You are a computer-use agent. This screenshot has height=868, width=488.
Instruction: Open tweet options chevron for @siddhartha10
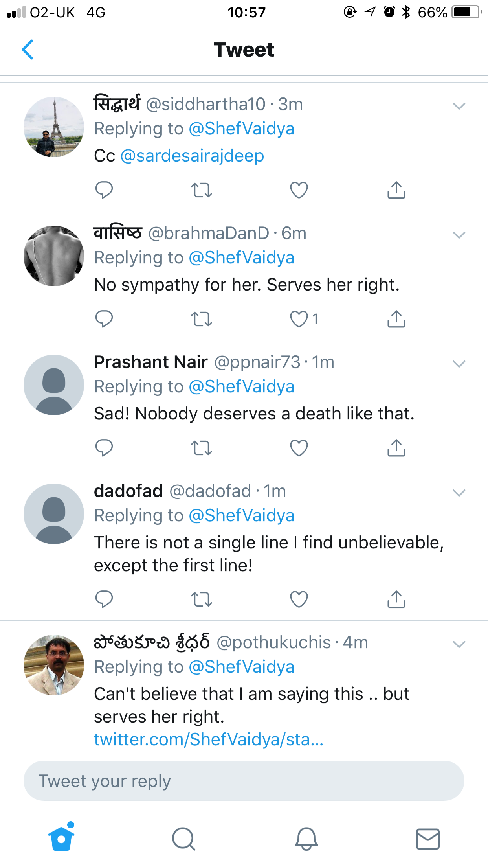[459, 106]
